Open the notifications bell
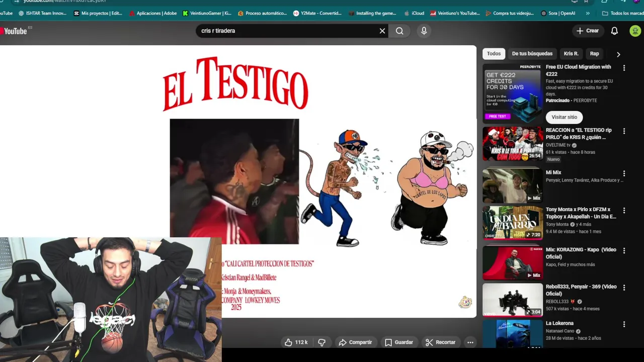 tap(614, 31)
